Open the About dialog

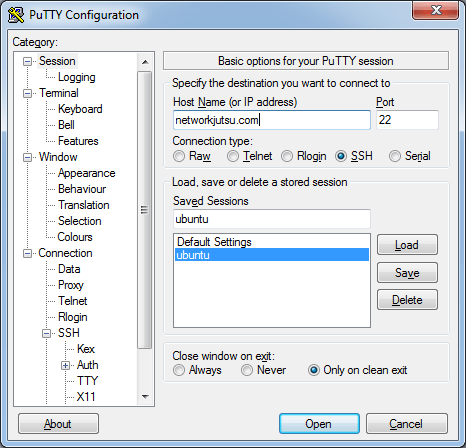[x=58, y=424]
